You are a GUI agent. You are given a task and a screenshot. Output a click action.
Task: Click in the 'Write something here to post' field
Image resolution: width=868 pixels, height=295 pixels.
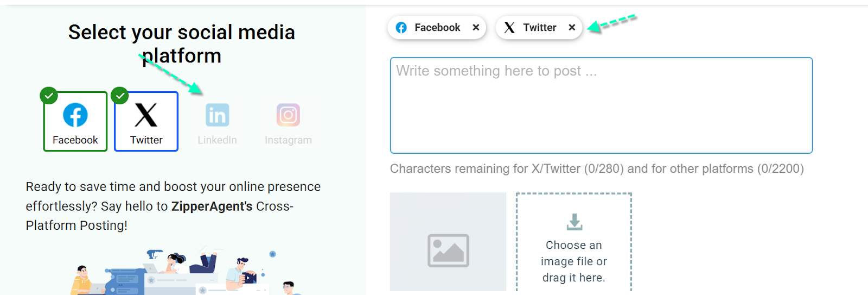(601, 105)
